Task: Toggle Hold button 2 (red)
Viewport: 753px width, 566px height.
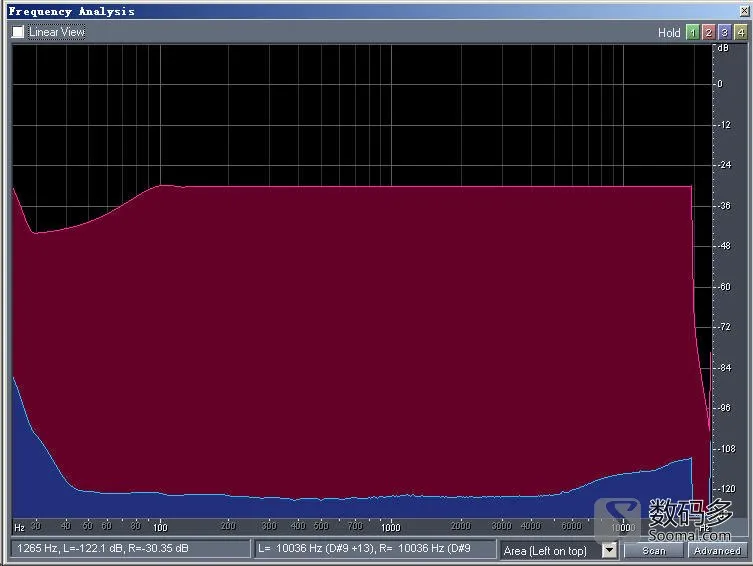Action: coord(708,32)
